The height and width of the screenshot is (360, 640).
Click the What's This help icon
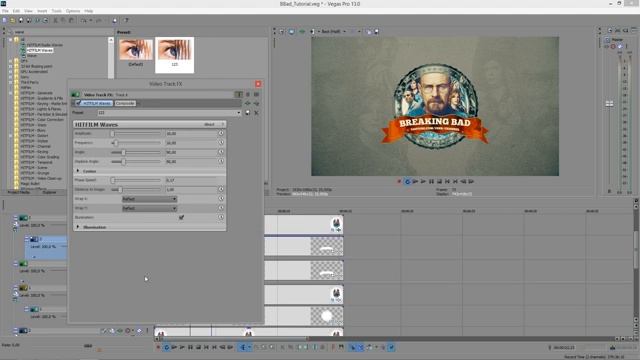(x=126, y=20)
